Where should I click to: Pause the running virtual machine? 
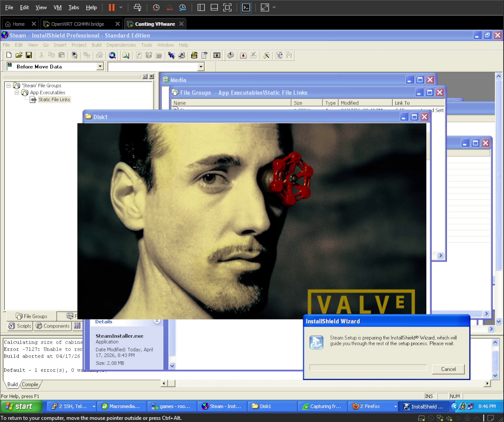tap(112, 7)
